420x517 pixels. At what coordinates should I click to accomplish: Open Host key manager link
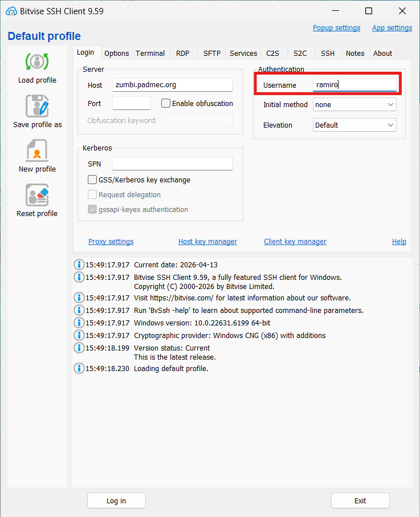207,241
